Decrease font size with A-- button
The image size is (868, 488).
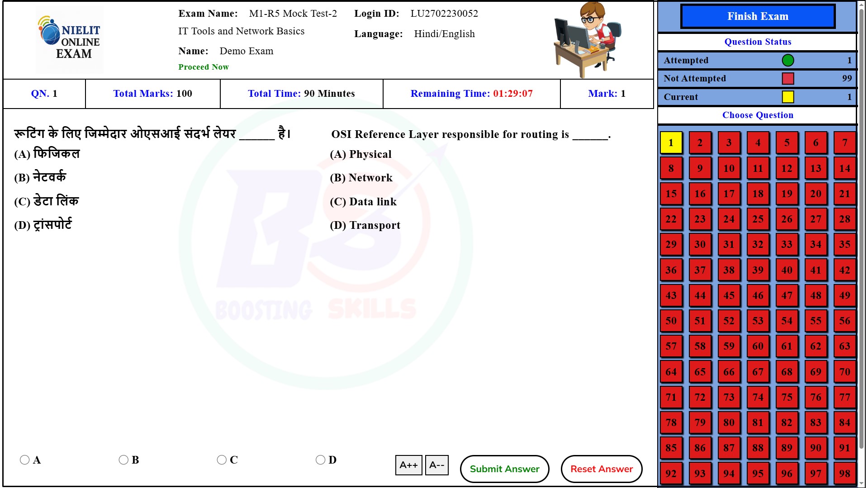click(436, 465)
